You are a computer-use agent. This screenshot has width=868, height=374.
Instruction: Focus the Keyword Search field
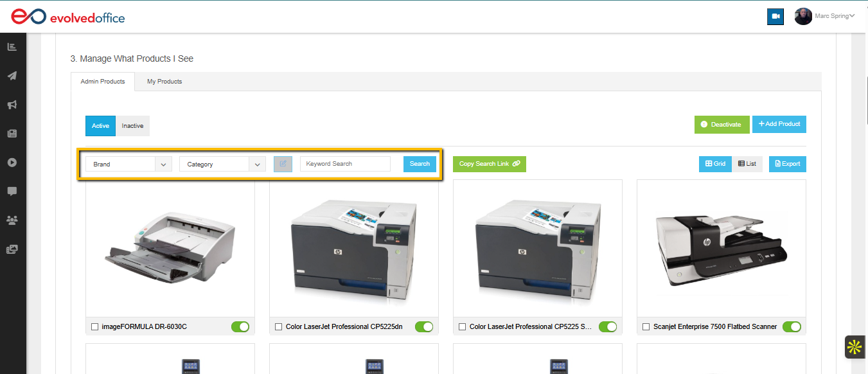345,164
